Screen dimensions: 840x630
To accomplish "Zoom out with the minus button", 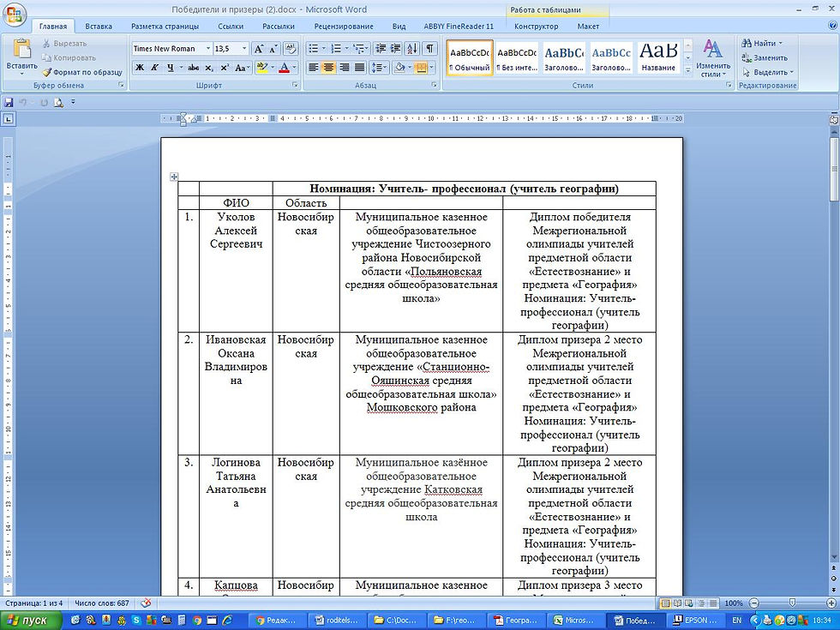I will click(753, 603).
